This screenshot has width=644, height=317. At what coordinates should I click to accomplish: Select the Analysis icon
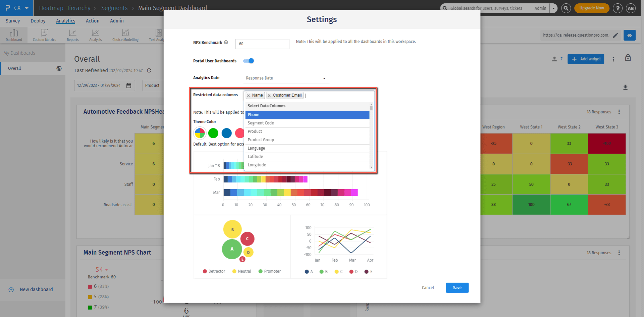pyautogui.click(x=95, y=35)
